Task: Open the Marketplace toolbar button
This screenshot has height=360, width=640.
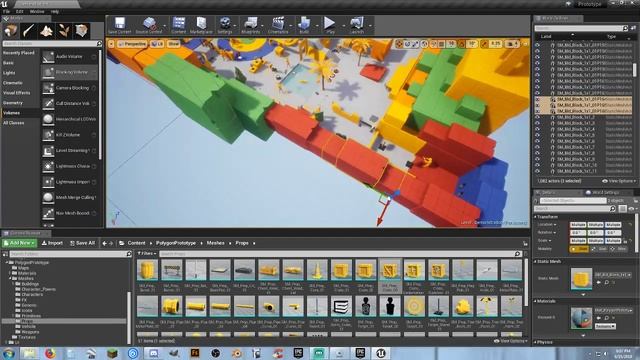Action: (x=201, y=25)
